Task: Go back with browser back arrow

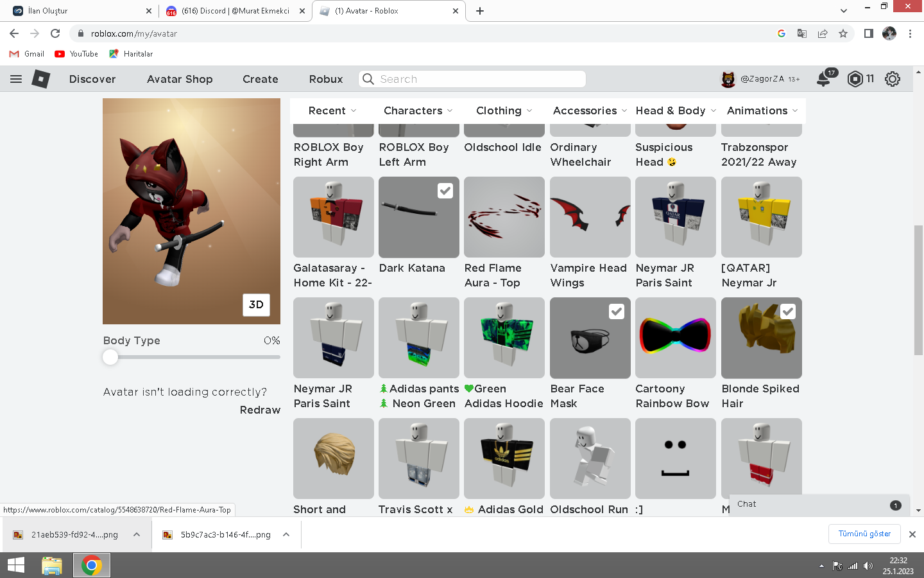Action: [x=14, y=33]
